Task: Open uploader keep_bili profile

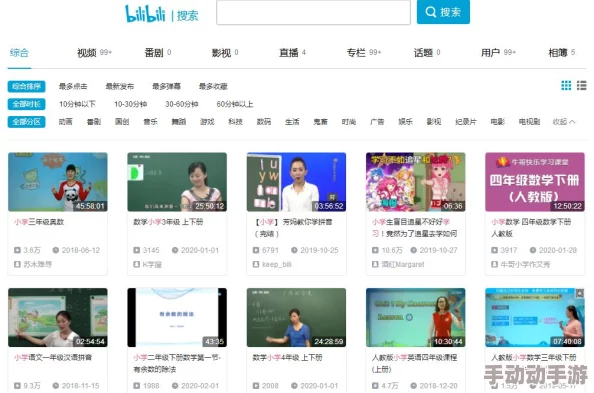Action: click(x=277, y=264)
